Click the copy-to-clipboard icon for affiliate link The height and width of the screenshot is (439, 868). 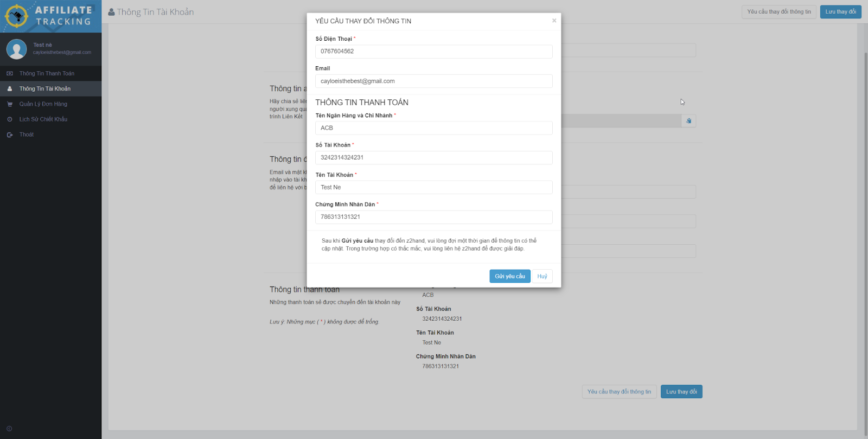[688, 120]
